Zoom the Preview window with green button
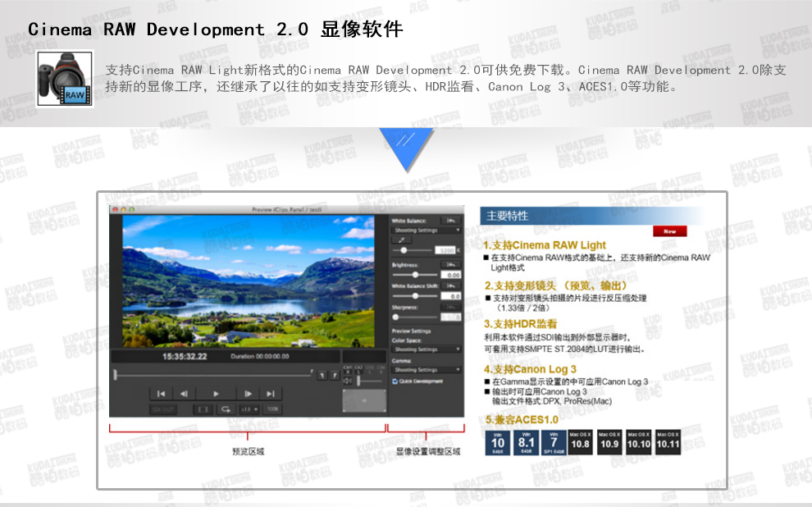 point(131,210)
